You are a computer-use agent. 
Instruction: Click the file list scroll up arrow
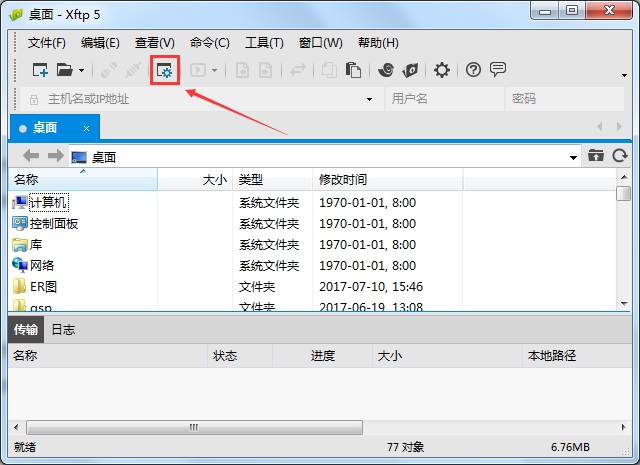pyautogui.click(x=624, y=177)
